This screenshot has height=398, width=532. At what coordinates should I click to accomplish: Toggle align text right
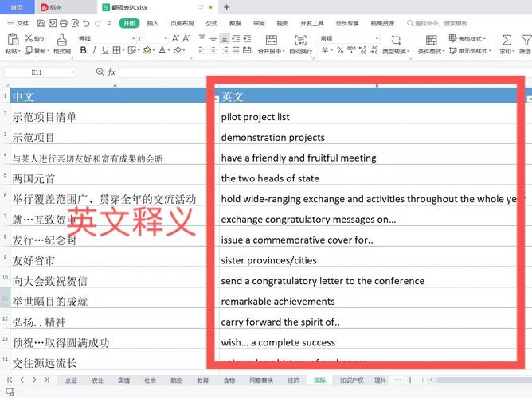point(225,50)
